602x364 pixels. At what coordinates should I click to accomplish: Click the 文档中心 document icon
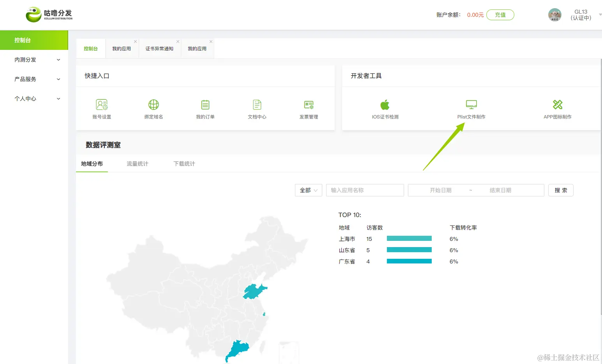(257, 109)
